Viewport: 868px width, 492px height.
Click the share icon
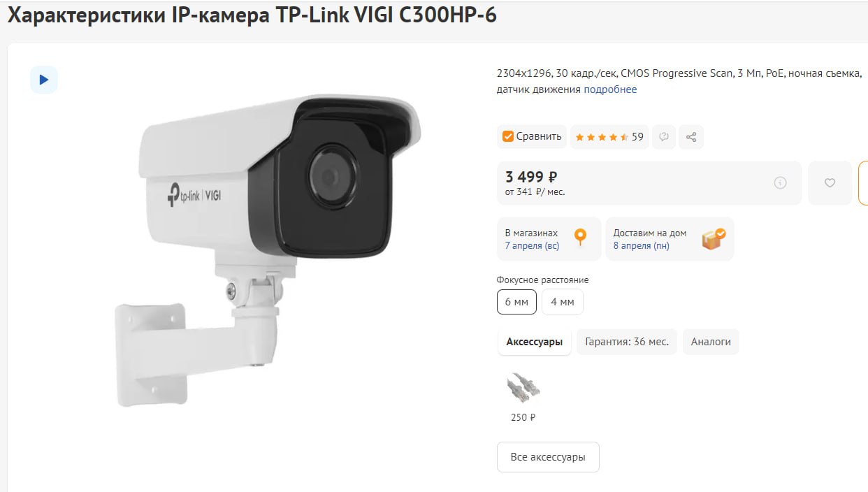pyautogui.click(x=691, y=137)
